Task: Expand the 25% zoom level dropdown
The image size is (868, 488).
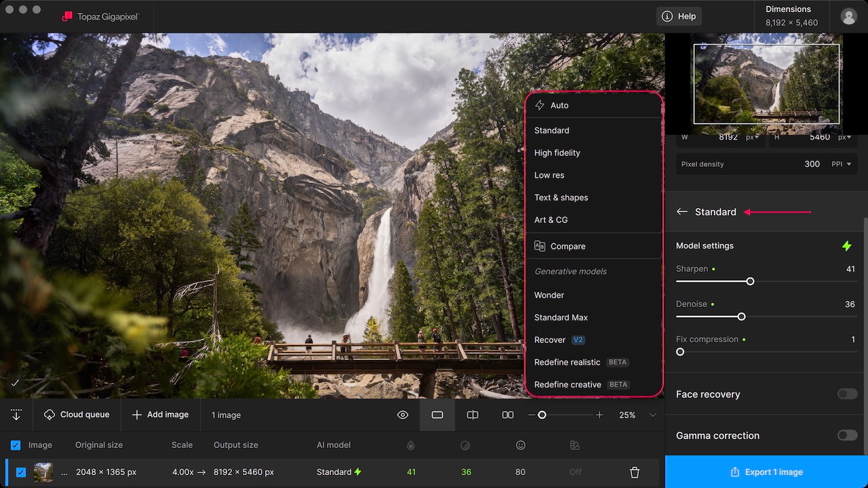Action: click(x=653, y=415)
